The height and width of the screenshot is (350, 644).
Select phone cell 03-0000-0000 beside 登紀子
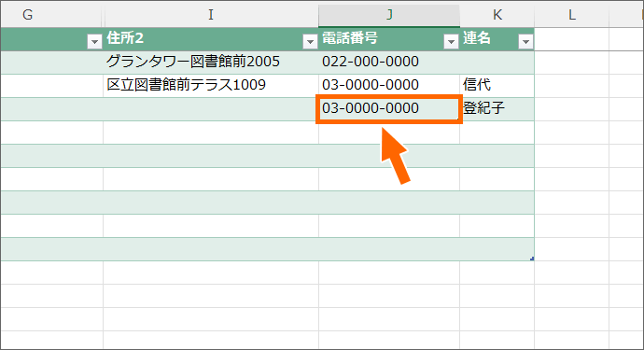[x=389, y=109]
